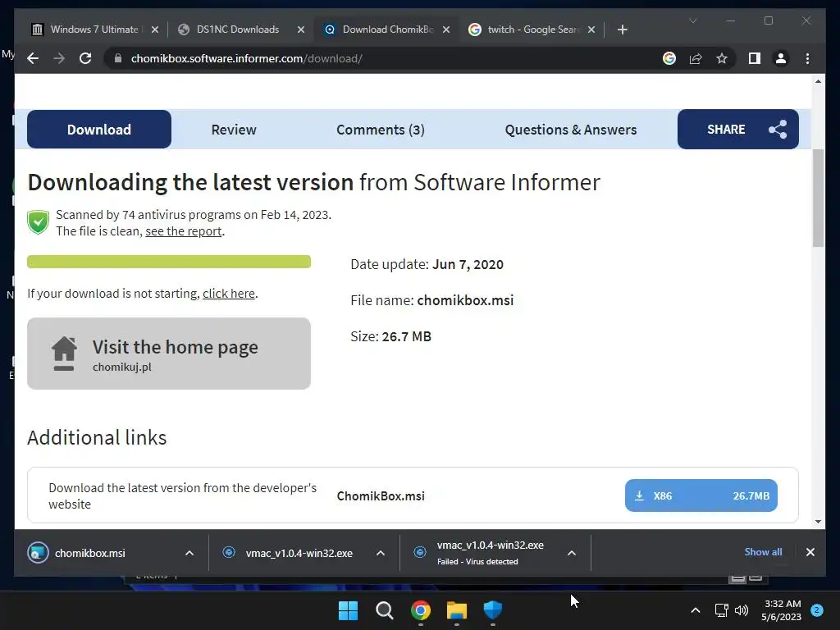Click the Google icon in address bar
Viewport: 840px width, 630px height.
tap(669, 58)
